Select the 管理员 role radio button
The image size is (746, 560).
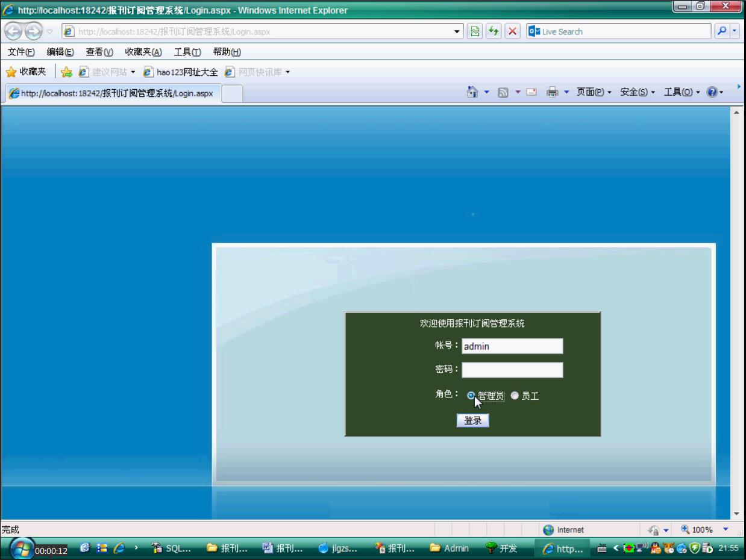tap(471, 396)
